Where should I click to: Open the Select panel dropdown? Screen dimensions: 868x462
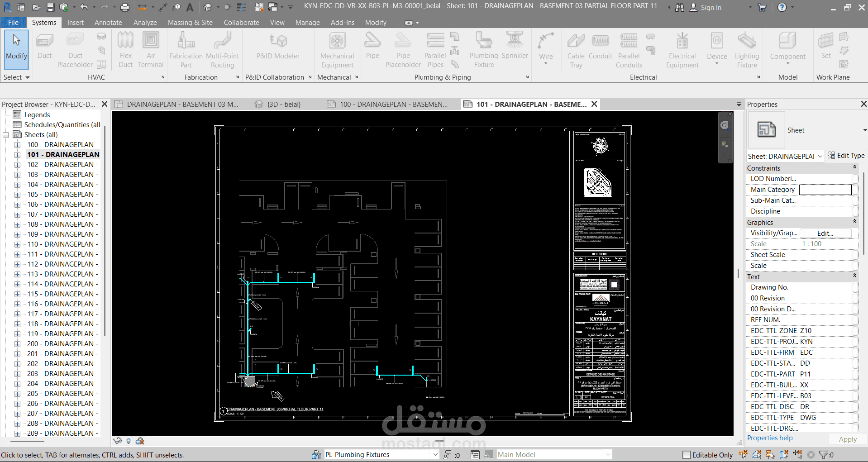click(x=16, y=77)
